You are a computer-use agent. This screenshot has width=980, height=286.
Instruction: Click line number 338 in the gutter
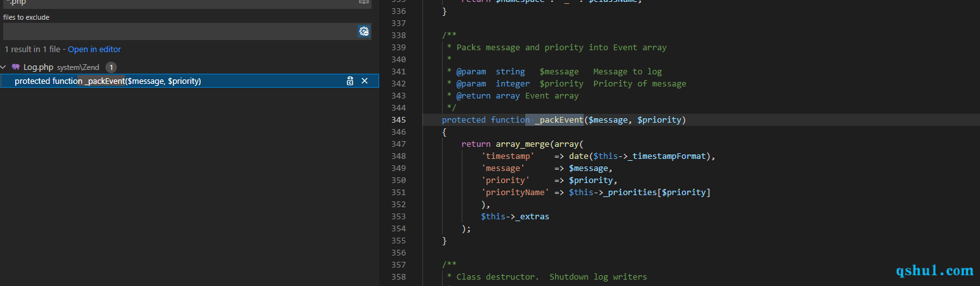click(x=399, y=36)
